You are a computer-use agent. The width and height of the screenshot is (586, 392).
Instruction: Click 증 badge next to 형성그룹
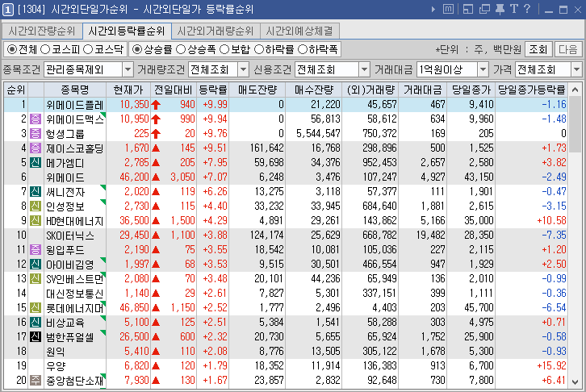(36, 134)
